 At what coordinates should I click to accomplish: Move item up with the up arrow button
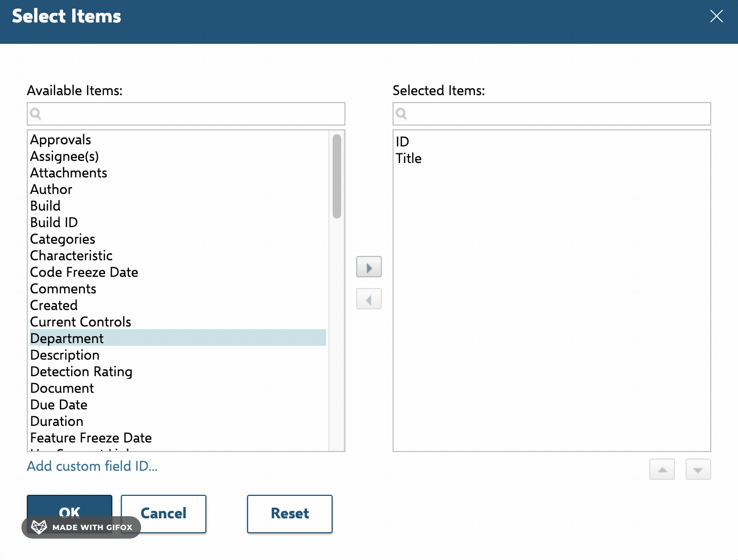click(x=662, y=469)
